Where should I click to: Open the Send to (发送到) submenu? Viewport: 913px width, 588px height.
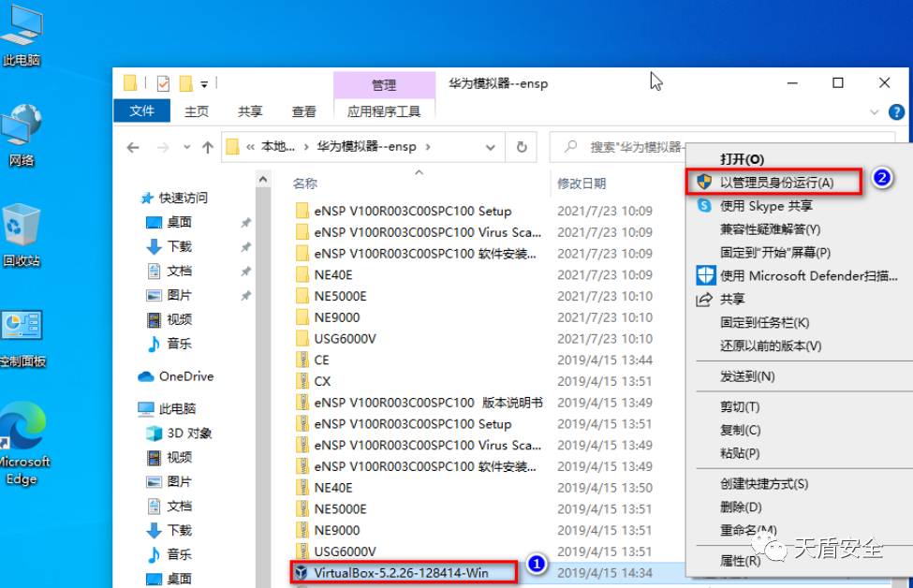click(747, 376)
